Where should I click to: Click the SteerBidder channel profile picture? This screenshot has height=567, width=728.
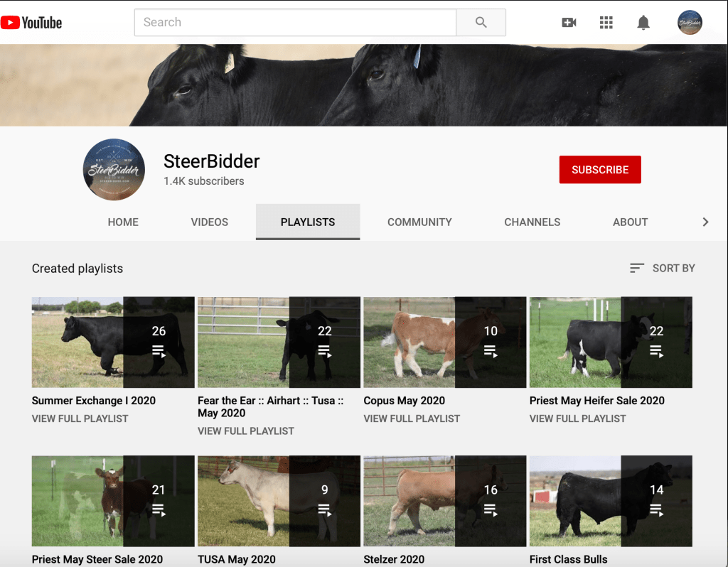[114, 170]
